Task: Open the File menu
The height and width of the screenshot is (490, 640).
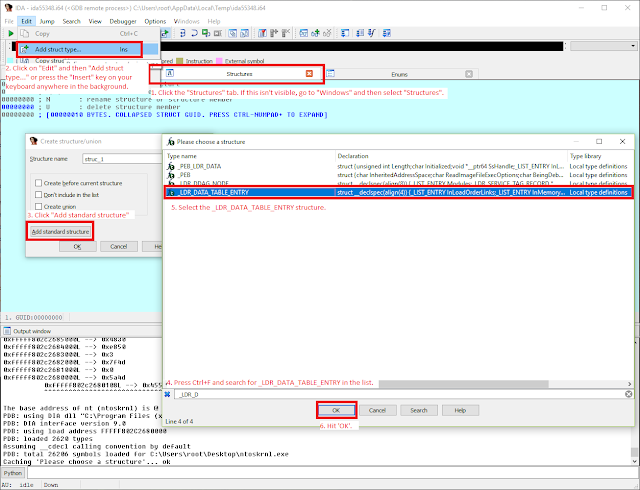Action: pos(9,21)
